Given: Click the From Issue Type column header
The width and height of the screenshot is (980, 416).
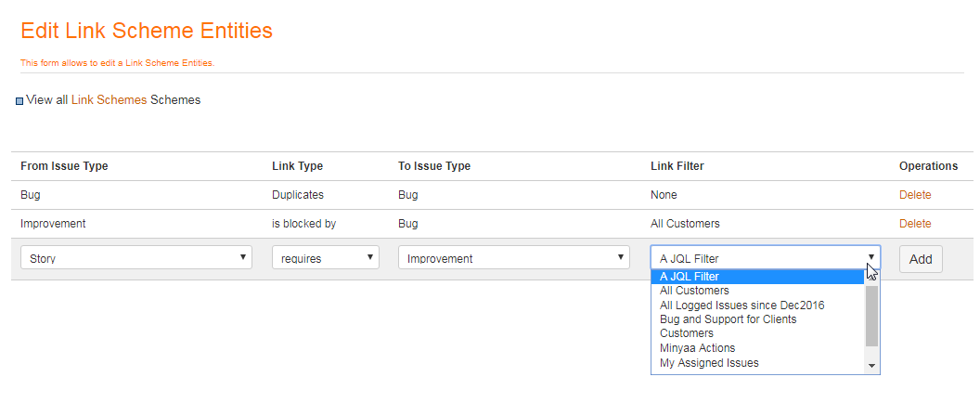Looking at the screenshot, I should pos(64,166).
